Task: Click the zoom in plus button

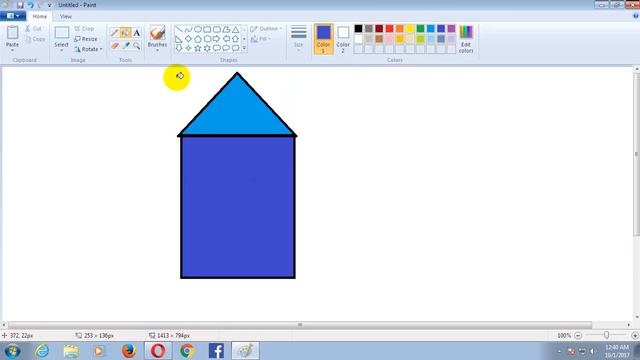Action: 635,336
